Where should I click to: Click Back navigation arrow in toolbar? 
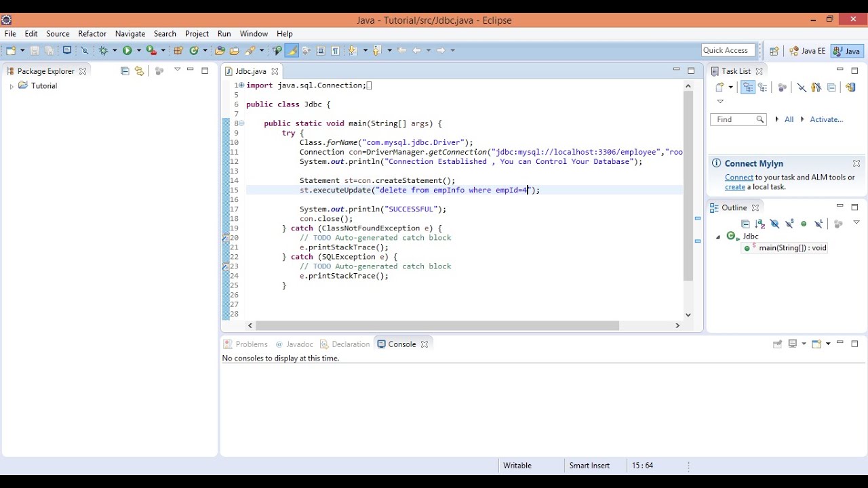(417, 50)
